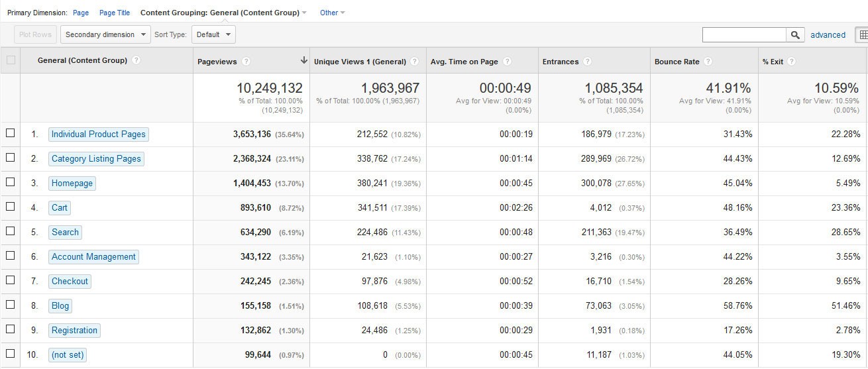Open help icon next to Bounce Rate header
The height and width of the screenshot is (369, 868).
coord(708,62)
